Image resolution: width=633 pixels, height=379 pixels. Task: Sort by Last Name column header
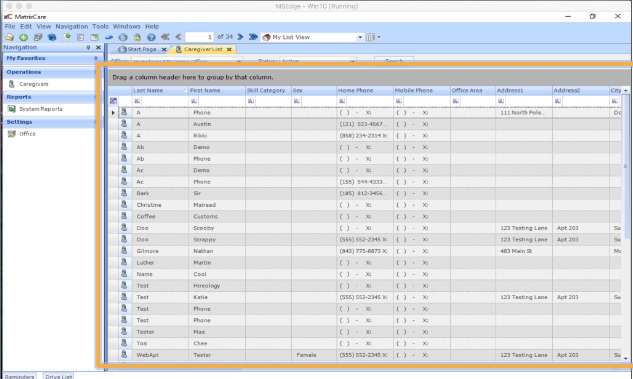pyautogui.click(x=160, y=90)
